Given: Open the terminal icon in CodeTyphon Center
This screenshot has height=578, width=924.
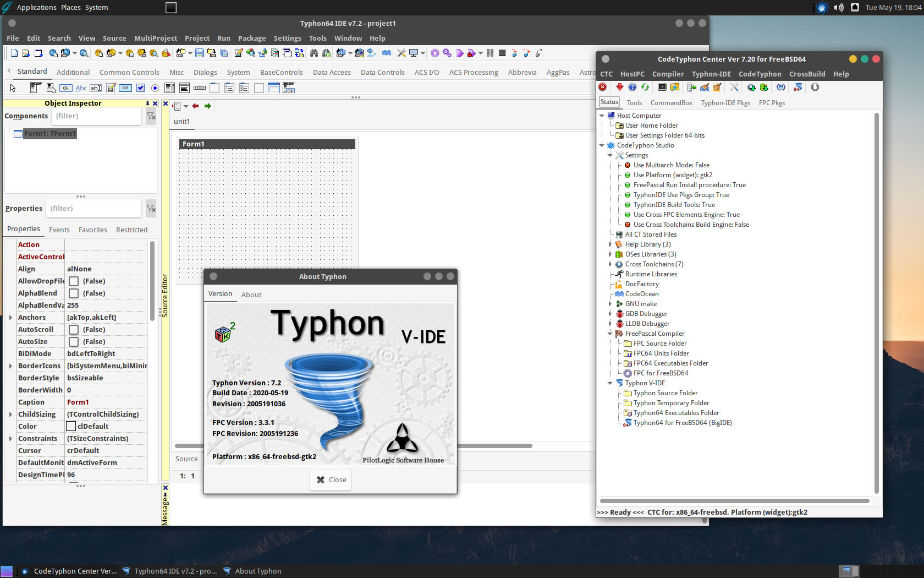Looking at the screenshot, I should [662, 87].
